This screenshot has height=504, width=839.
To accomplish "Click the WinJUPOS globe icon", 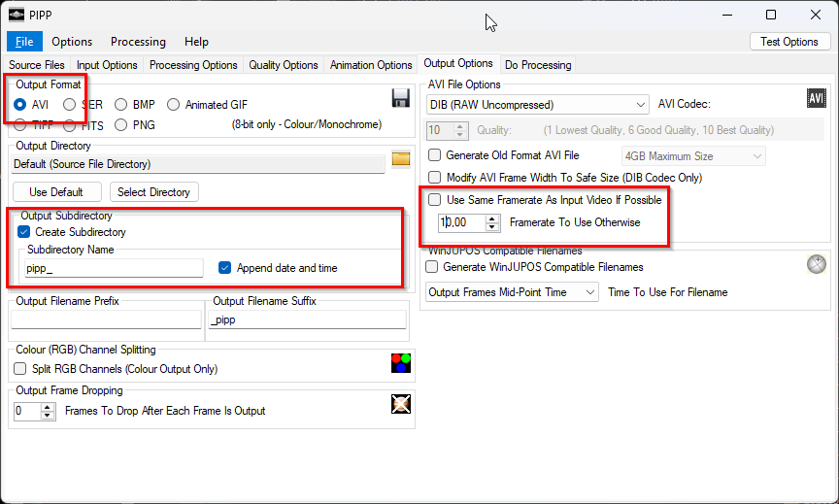I will click(x=817, y=264).
